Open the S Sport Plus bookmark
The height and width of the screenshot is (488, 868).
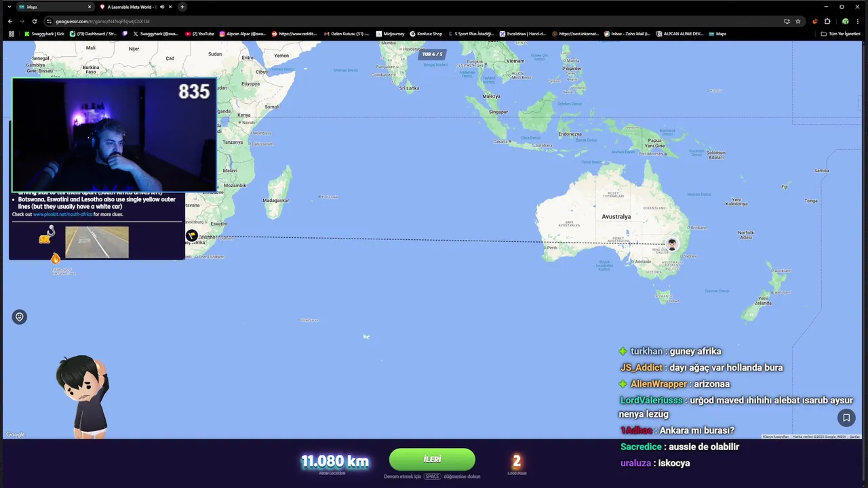click(471, 33)
